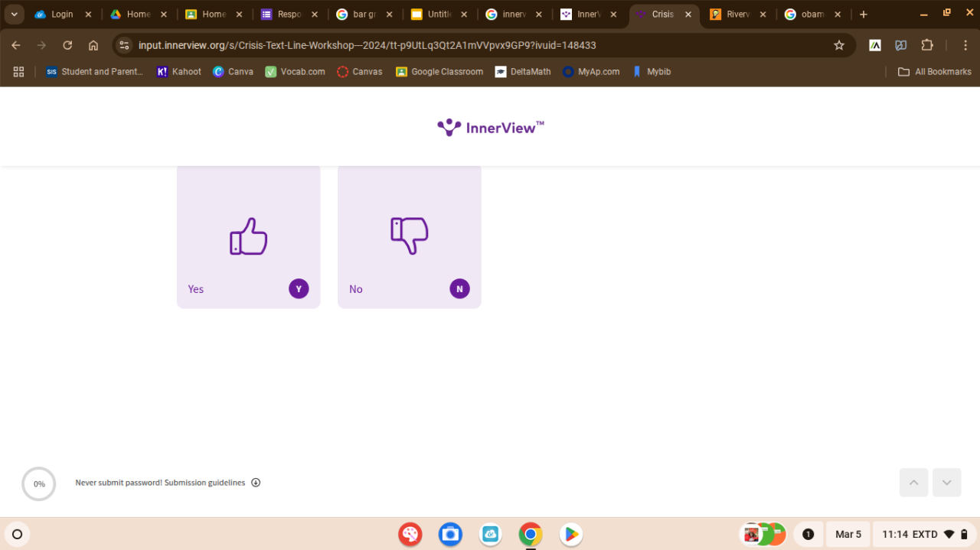Open the Google Classroom bookmark
The width and height of the screenshot is (980, 550).
(439, 72)
